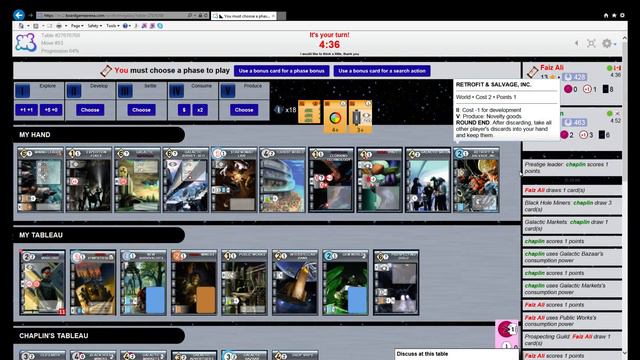The width and height of the screenshot is (640, 360).
Task: Click the second card in My Tableau
Action: click(93, 282)
